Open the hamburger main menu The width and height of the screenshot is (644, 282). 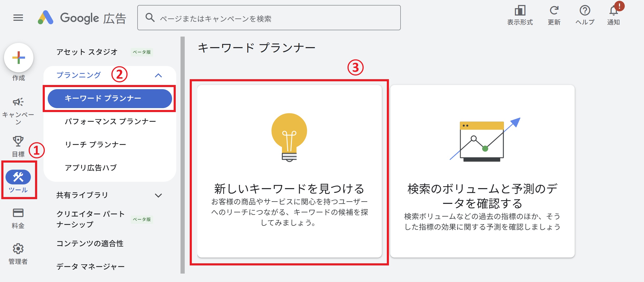18,18
